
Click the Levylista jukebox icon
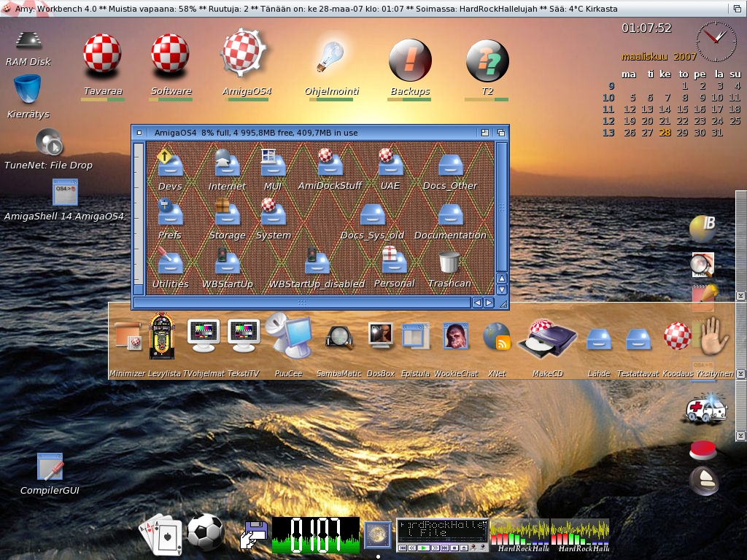point(161,336)
